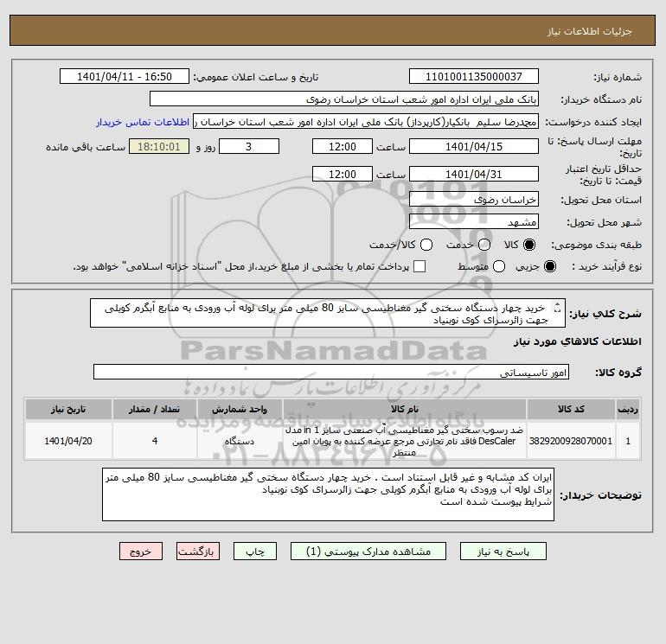Click the unit cell دستگاه
The image size is (666, 644).
click(240, 441)
